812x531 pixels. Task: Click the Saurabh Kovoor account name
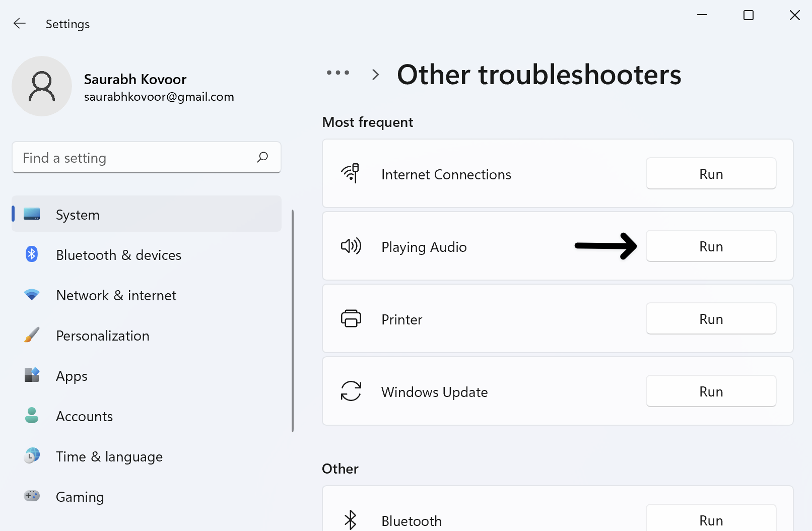coord(135,79)
